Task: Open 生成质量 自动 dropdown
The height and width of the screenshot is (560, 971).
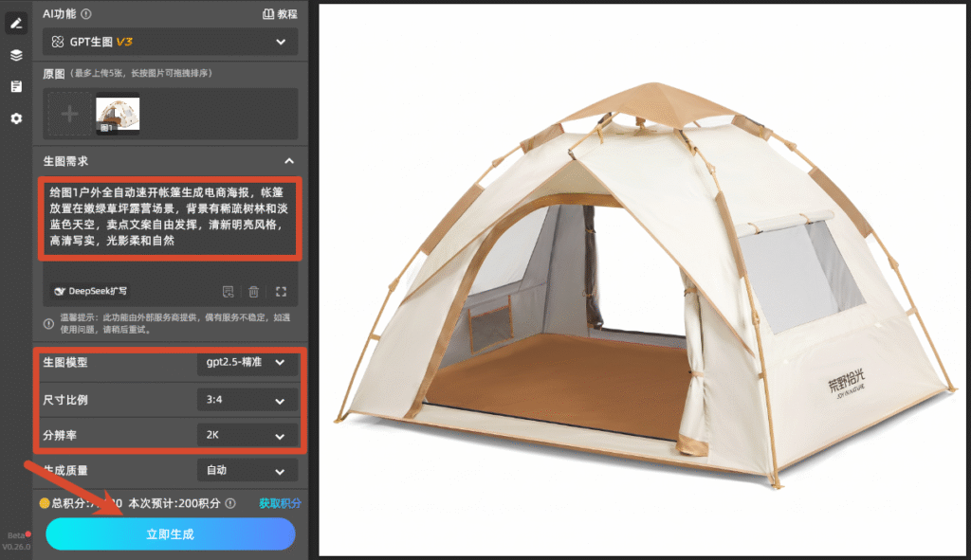Action: 246,470
